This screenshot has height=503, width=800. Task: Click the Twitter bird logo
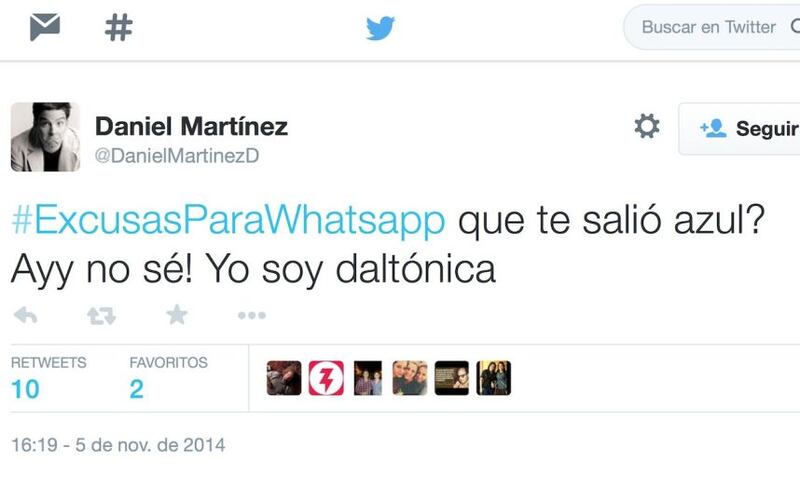(x=381, y=28)
